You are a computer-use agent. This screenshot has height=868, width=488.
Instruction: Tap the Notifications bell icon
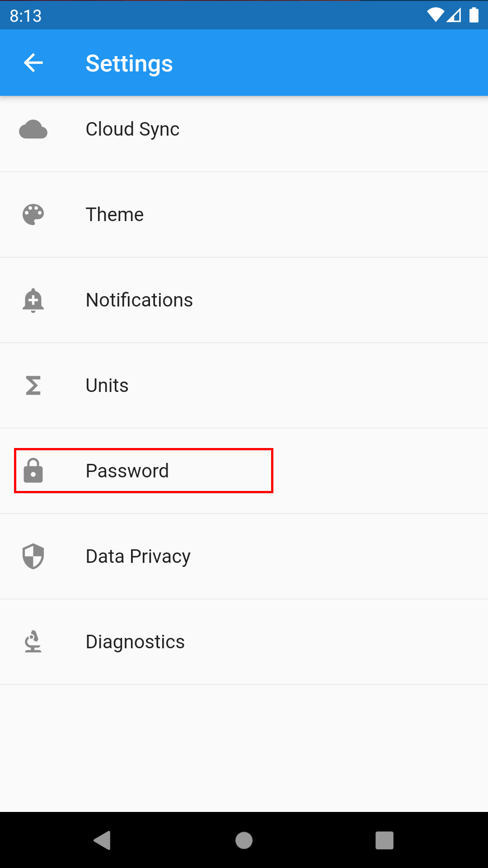tap(33, 301)
